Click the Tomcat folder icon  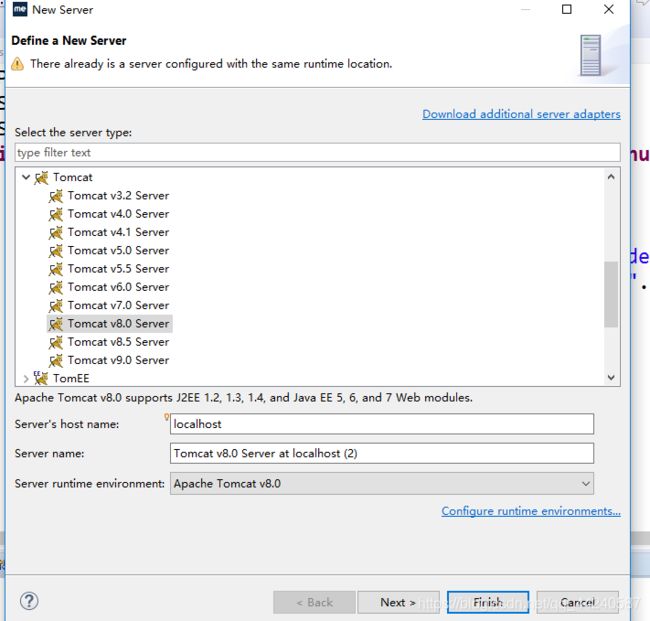click(41, 178)
